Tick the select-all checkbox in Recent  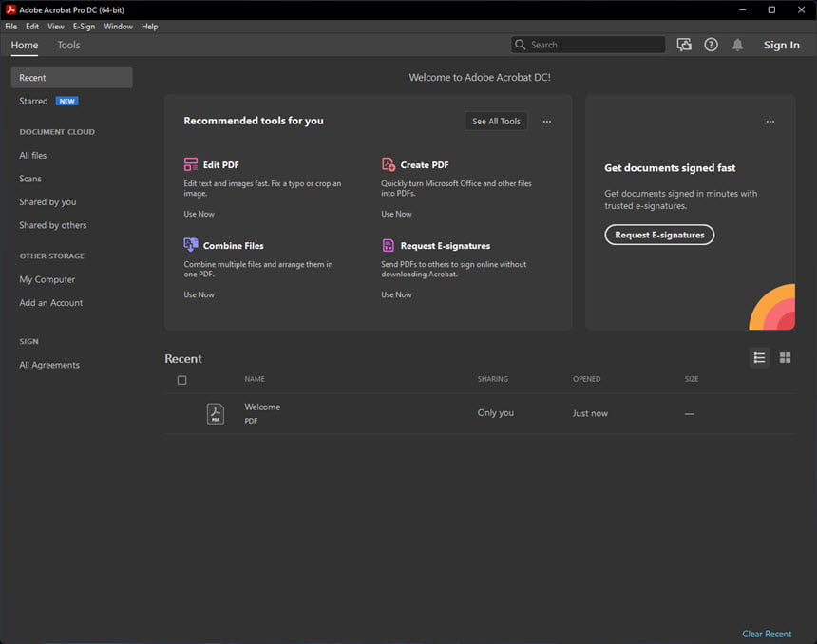point(181,380)
